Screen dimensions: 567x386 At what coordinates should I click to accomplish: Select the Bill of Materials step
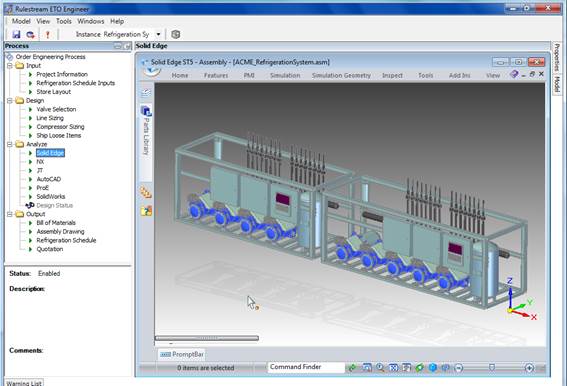pyautogui.click(x=56, y=223)
